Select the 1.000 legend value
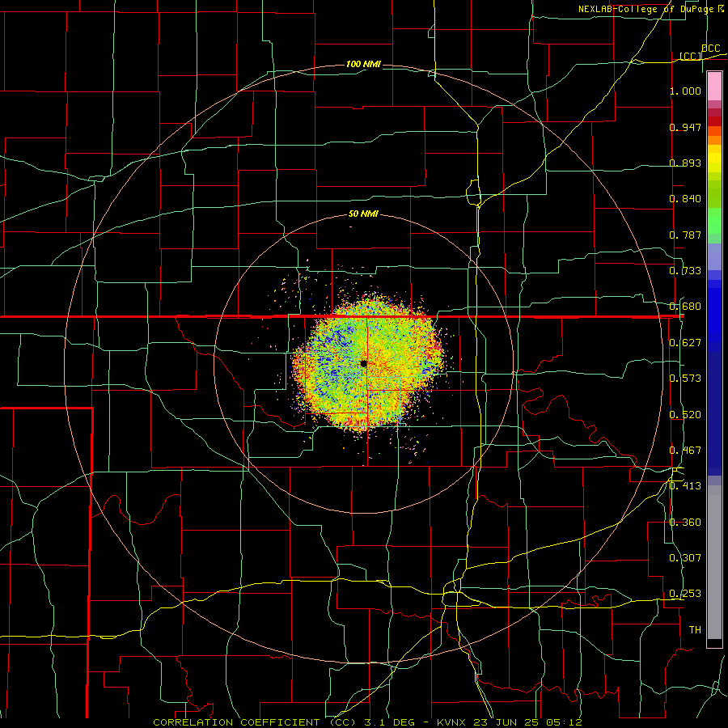This screenshot has height=728, width=728. (685, 91)
